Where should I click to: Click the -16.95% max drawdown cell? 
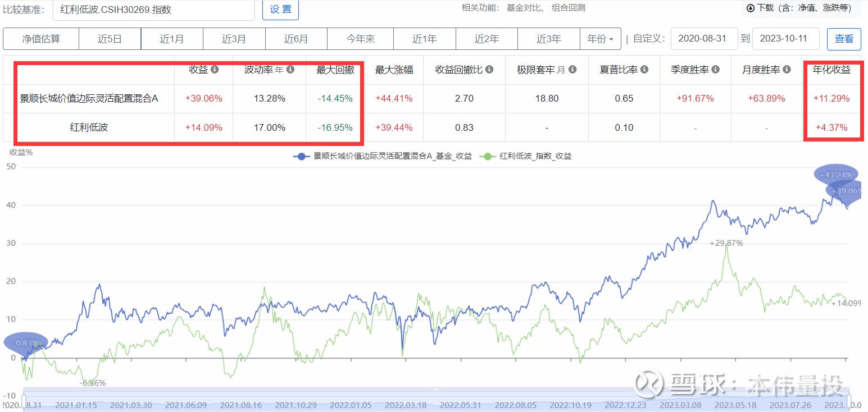335,127
